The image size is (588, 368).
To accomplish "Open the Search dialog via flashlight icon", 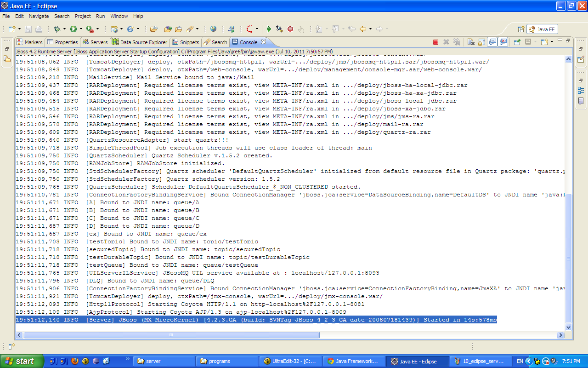I will coord(188,29).
